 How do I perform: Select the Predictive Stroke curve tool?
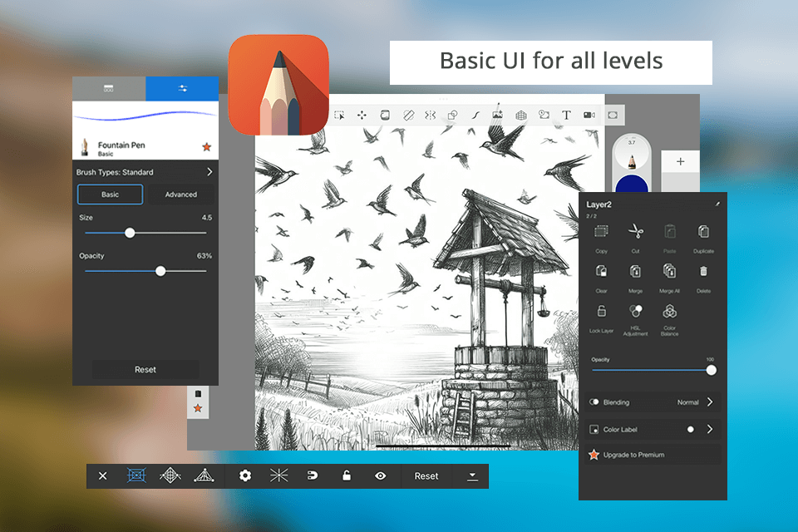[x=475, y=116]
